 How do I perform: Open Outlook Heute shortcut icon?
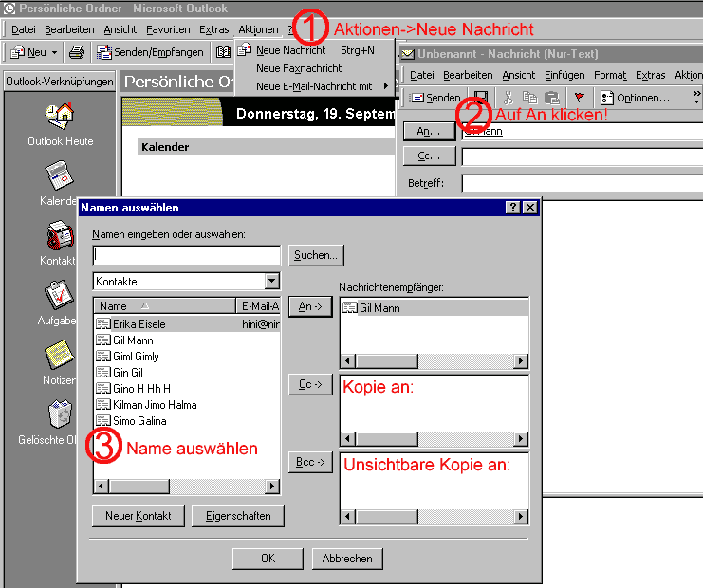59,117
